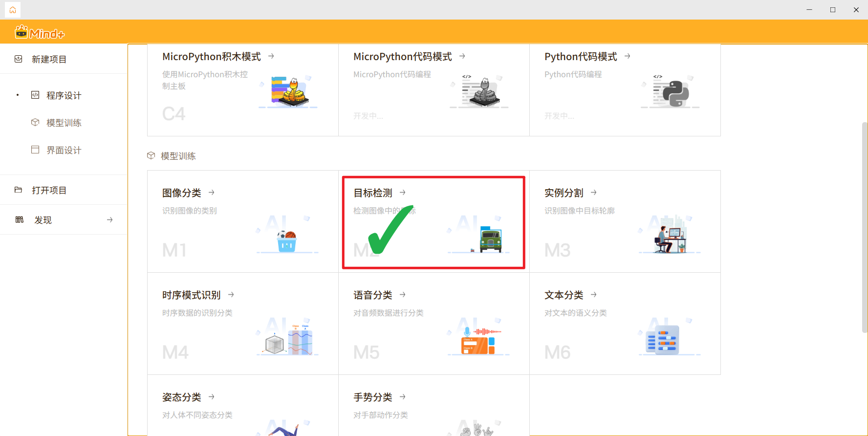Select 模型训练 in the sidebar
868x436 pixels.
click(64, 123)
